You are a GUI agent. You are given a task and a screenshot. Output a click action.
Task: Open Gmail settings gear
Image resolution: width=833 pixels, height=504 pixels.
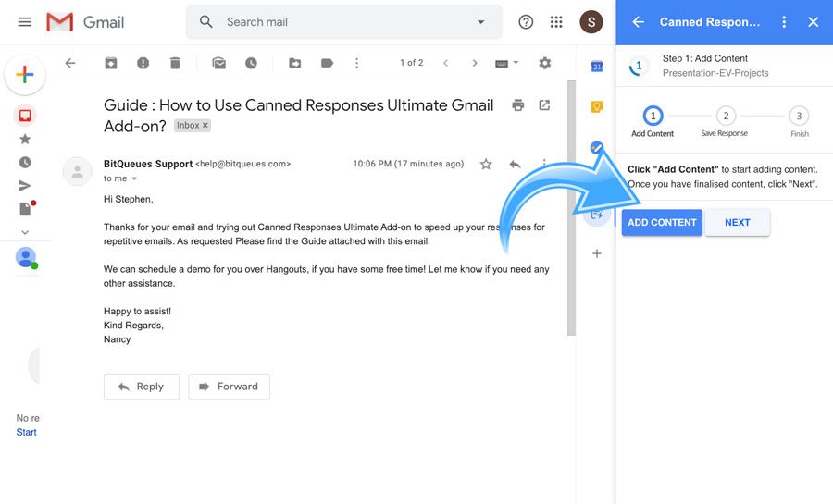click(544, 63)
